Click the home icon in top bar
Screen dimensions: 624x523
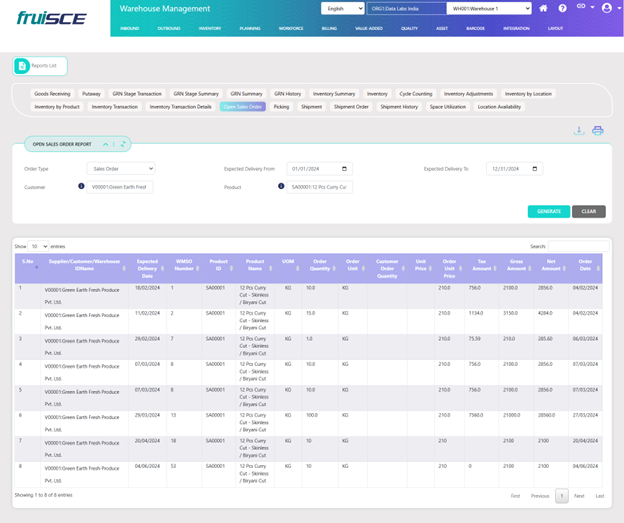(543, 8)
